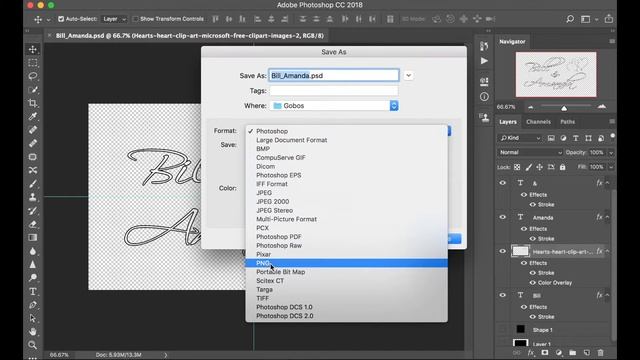Switch to the Paths tab
This screenshot has width=640, height=360.
567,122
